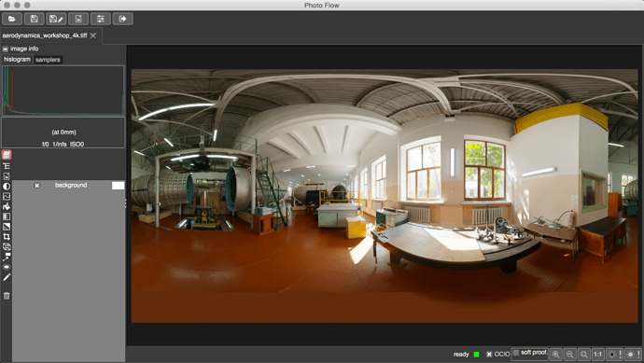This screenshot has height=363, width=644.
Task: Select the pencil draw tool in sidebar
Action: click(7, 277)
